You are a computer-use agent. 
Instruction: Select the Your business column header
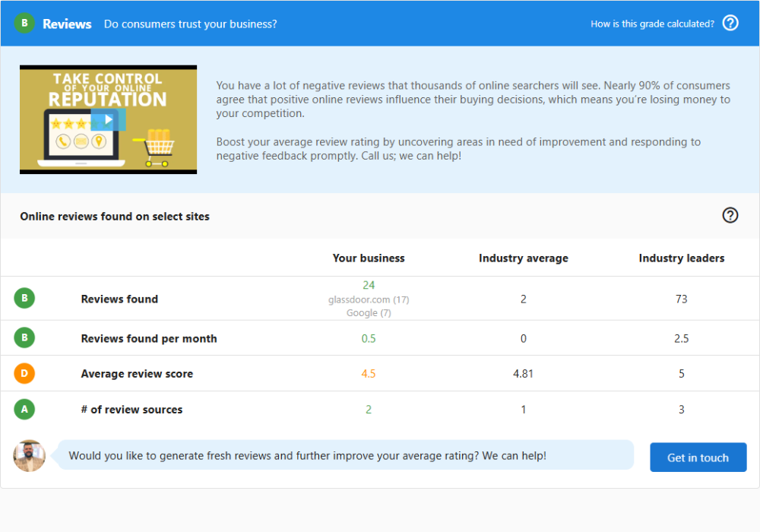(x=369, y=258)
